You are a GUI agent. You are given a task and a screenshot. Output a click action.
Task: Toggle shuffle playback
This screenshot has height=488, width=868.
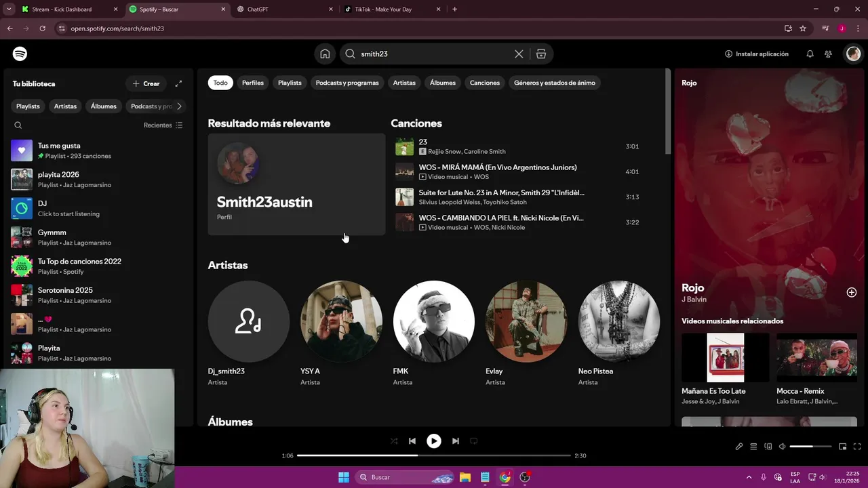(x=394, y=441)
